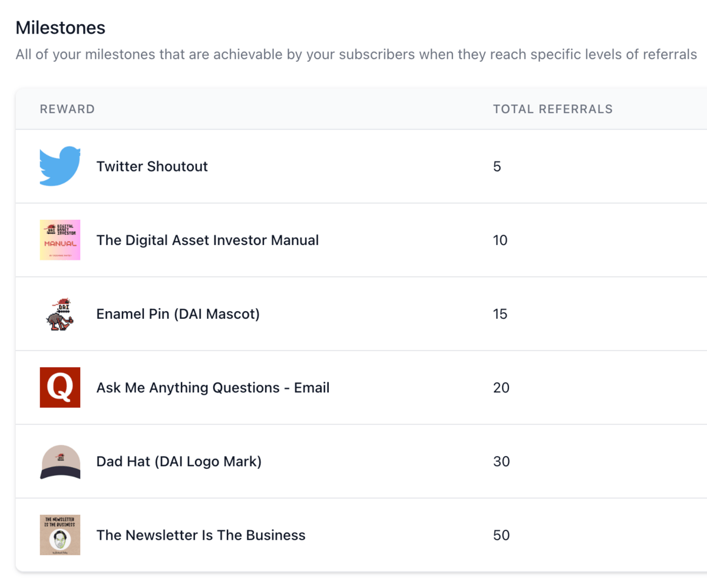Open The Digital Asset Investor Manual reward
The height and width of the screenshot is (588, 707).
[207, 240]
